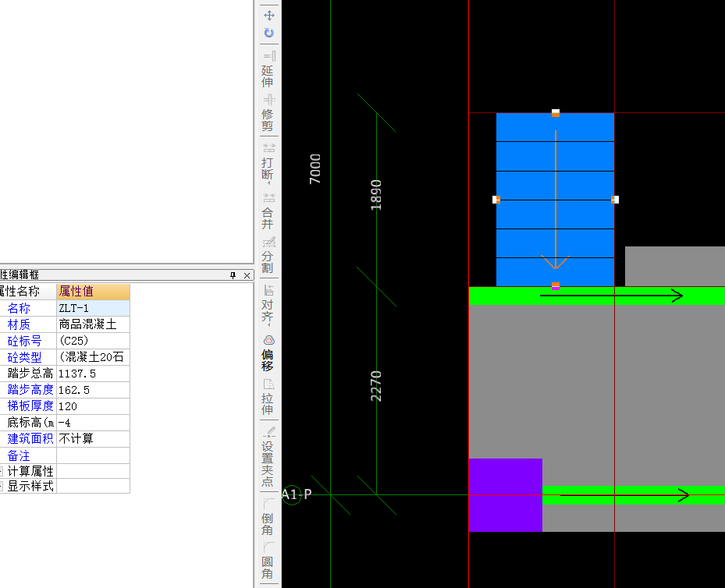Activate the 设置夹点 grip setting tool
The image size is (725, 588).
(x=268, y=456)
